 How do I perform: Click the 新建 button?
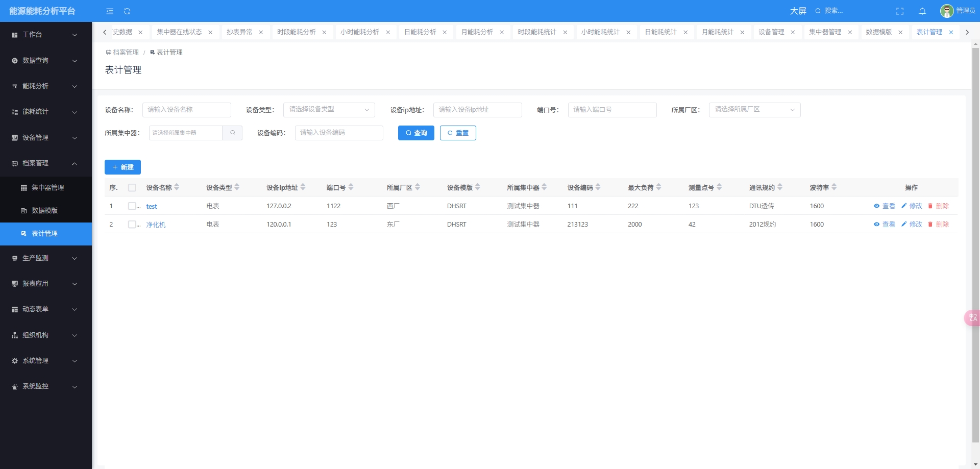click(x=122, y=167)
